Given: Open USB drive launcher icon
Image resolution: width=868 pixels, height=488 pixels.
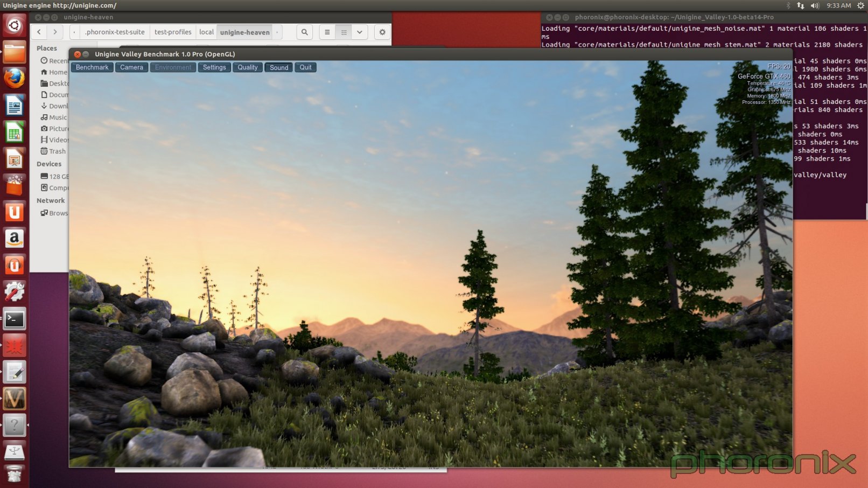Looking at the screenshot, I should pyautogui.click(x=15, y=451).
